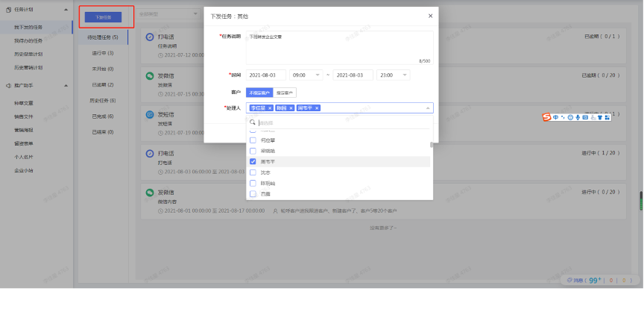Select 不指定客户 customer option
Viewport: 644px width, 315px height.
pyautogui.click(x=259, y=93)
